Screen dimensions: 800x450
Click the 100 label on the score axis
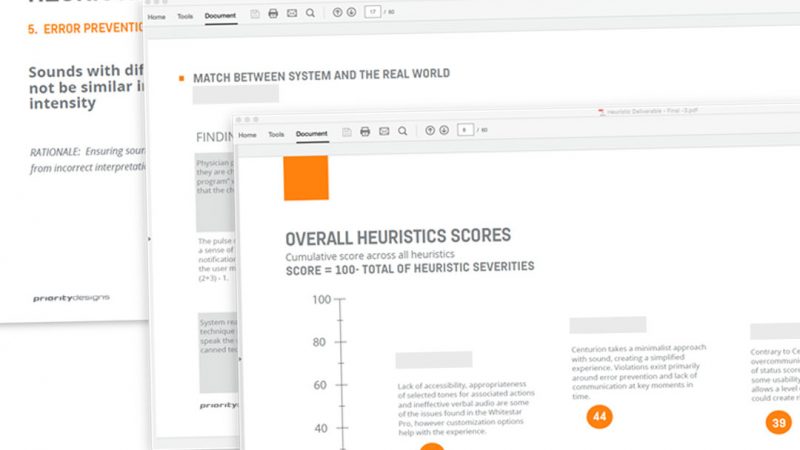[321, 299]
